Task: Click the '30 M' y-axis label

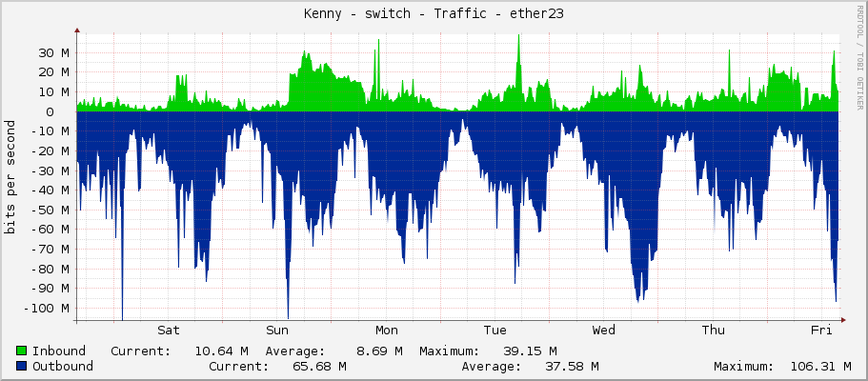Action: (x=53, y=53)
